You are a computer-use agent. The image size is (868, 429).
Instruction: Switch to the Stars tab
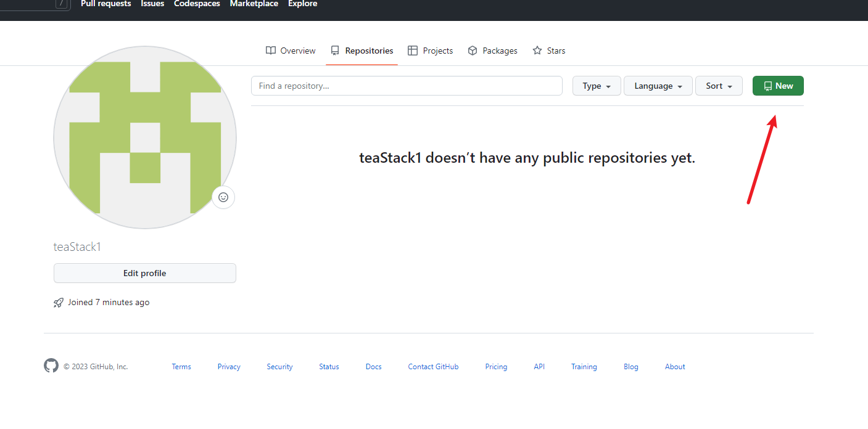pyautogui.click(x=549, y=51)
